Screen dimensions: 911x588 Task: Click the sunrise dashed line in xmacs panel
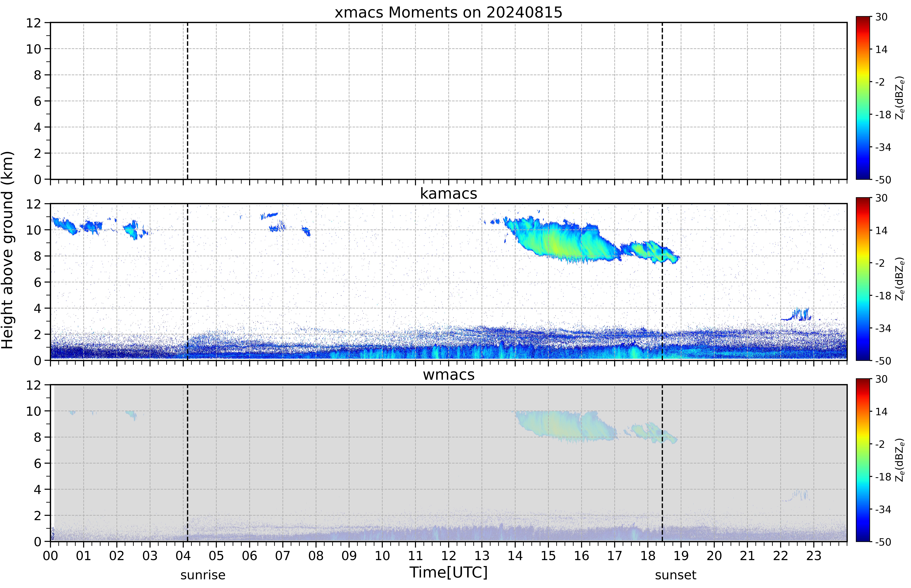[x=187, y=101]
